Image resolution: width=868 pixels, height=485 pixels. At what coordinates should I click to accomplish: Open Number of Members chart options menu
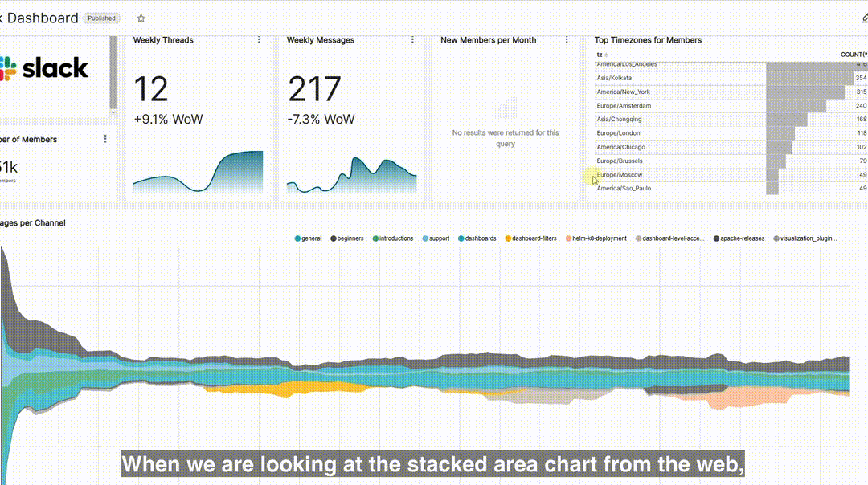(105, 139)
